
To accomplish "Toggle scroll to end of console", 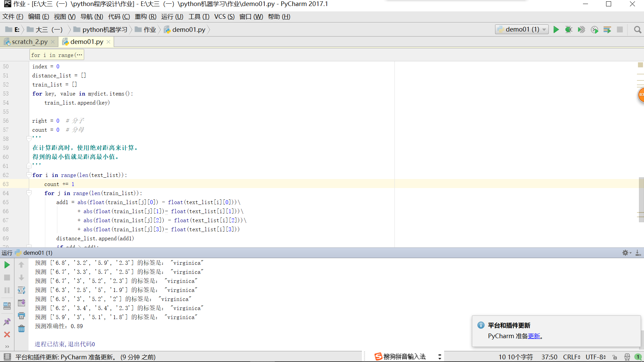I will point(21,303).
